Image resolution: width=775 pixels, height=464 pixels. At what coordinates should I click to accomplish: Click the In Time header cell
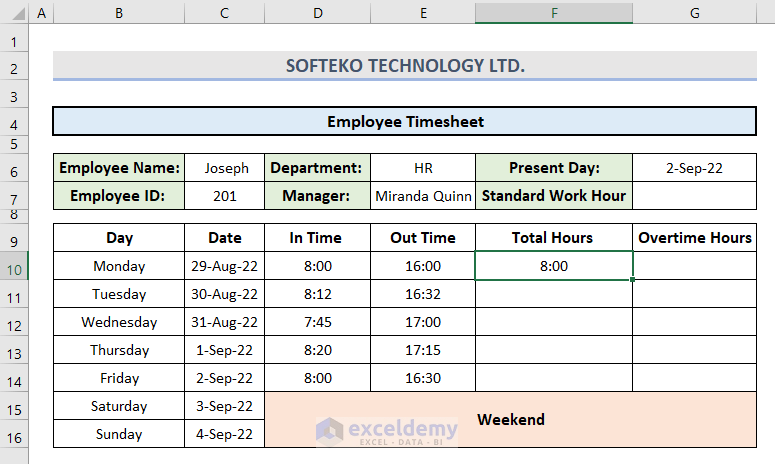pyautogui.click(x=317, y=238)
